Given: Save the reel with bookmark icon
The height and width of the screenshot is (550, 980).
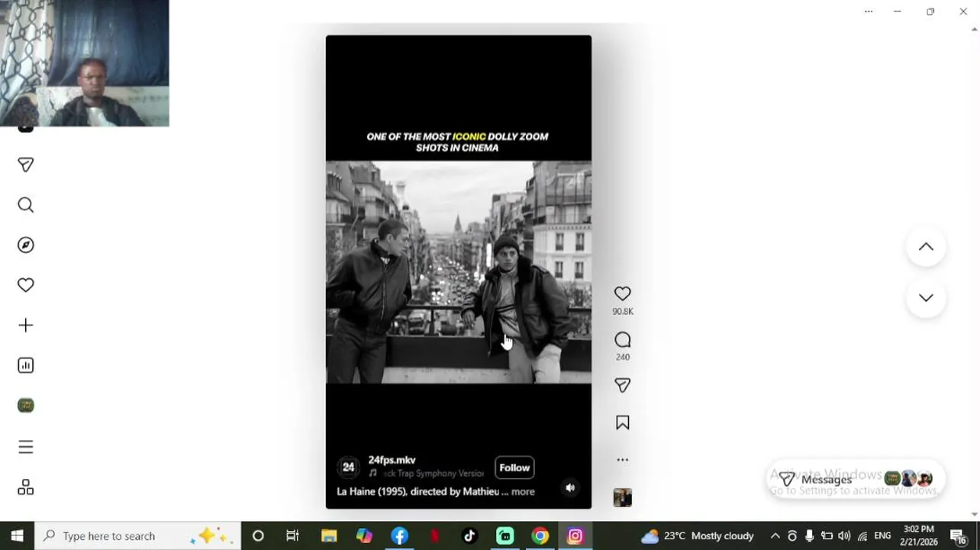Looking at the screenshot, I should (622, 422).
